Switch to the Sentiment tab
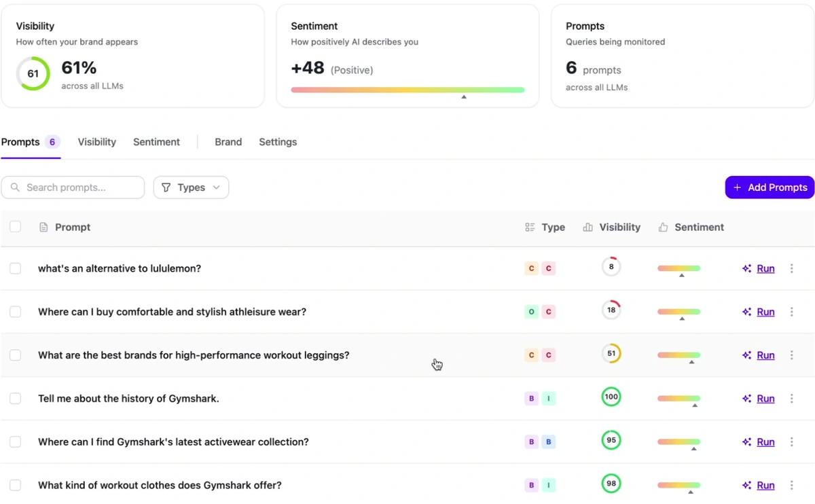Screen dimensions: 815x504 click(x=156, y=142)
